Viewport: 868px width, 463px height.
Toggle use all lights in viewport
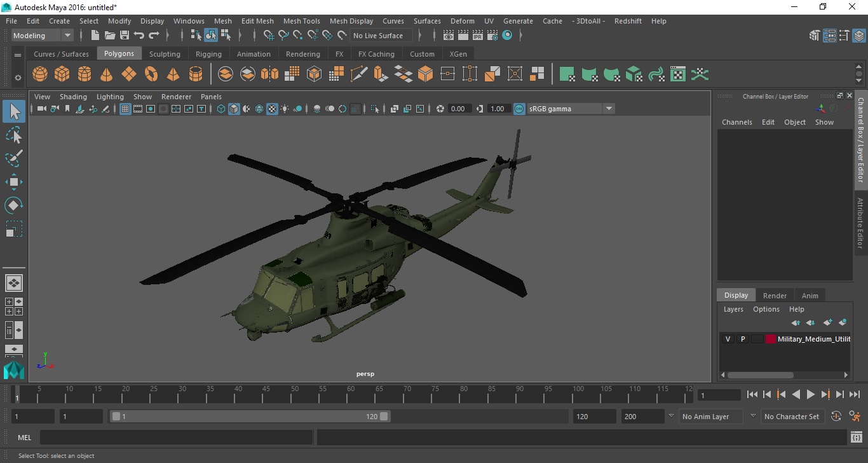[285, 109]
